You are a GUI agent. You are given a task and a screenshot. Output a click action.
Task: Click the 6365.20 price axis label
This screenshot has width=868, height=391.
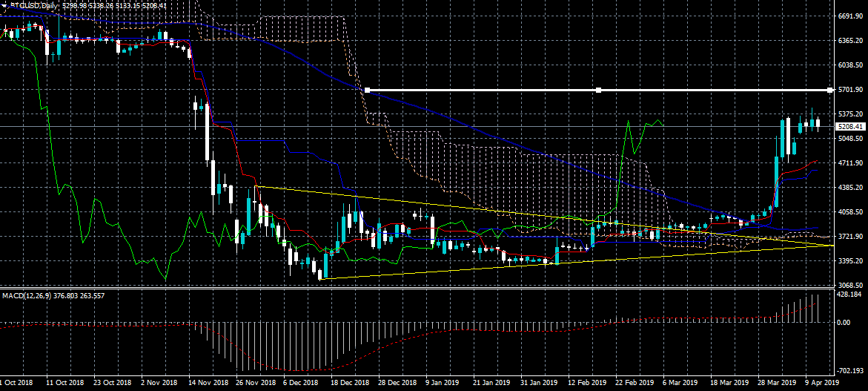pyautogui.click(x=849, y=41)
